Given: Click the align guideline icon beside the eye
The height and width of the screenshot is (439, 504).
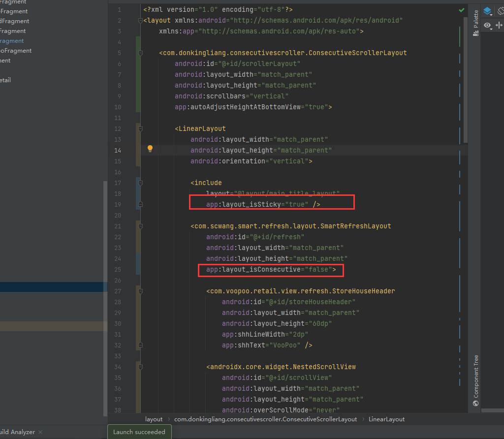Looking at the screenshot, I should point(499,26).
